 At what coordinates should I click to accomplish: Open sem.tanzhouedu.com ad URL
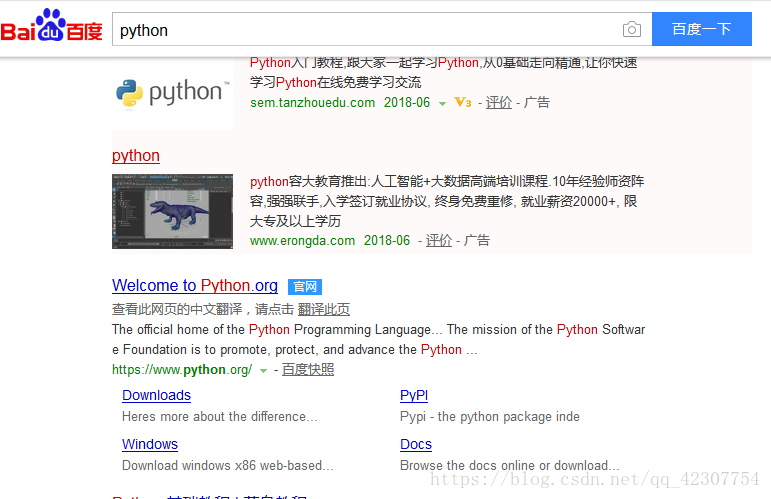click(x=312, y=103)
